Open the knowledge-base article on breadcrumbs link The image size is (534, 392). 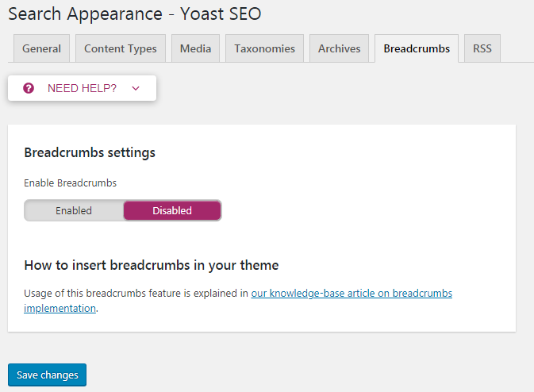(x=352, y=293)
